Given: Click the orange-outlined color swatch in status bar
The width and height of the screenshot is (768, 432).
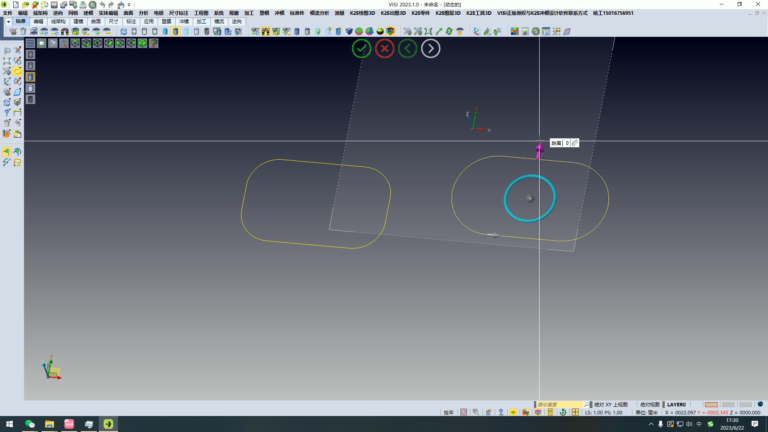Looking at the screenshot, I should click(711, 405).
